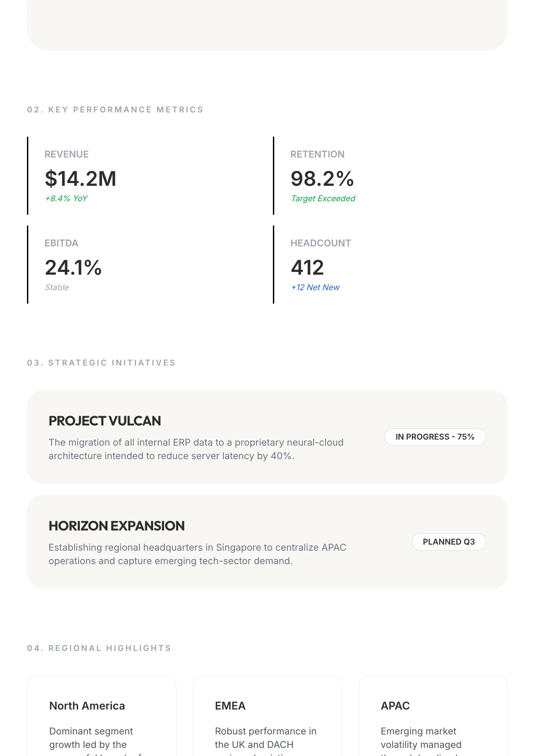Screen dimensions: 535x756
Task: Click the IN PROGRESS - 75% status badge
Action: [435, 437]
